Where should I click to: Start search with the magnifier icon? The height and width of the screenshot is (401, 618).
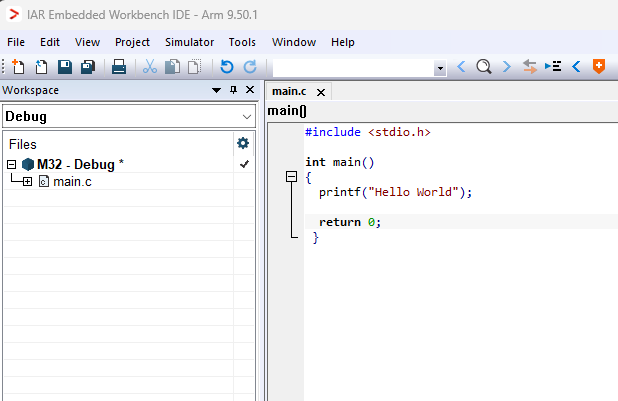[x=484, y=67]
